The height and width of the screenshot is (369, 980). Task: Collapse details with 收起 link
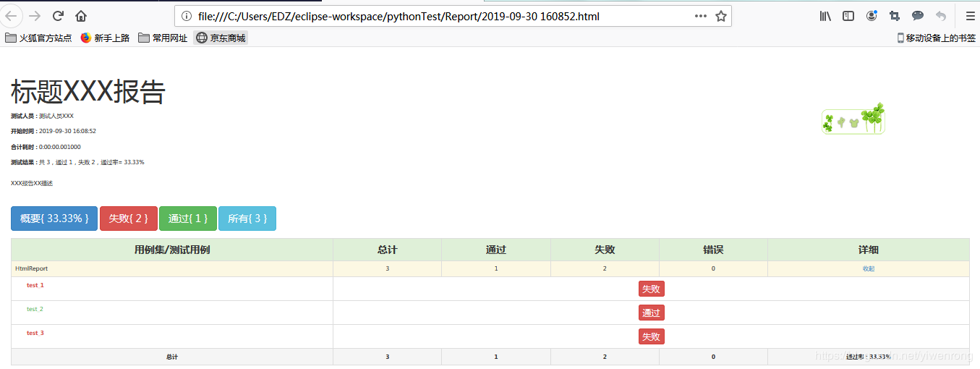click(x=868, y=268)
